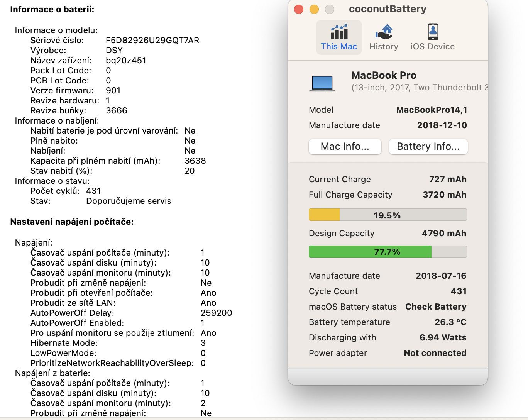Select the iOS Device tab

[432, 37]
